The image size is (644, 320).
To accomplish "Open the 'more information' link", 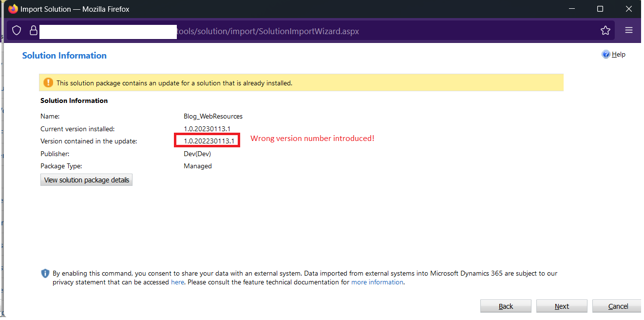I will point(377,282).
